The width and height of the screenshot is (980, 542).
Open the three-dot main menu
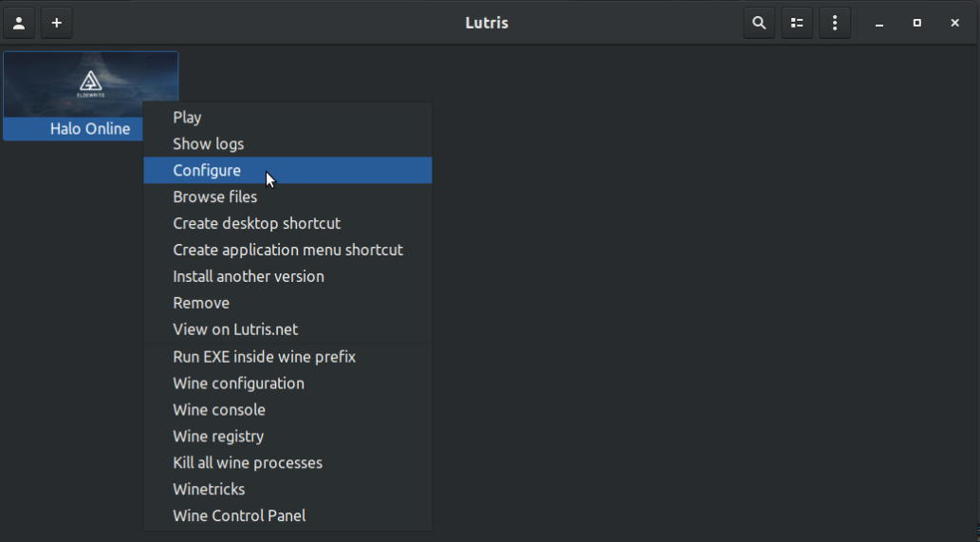[x=834, y=23]
